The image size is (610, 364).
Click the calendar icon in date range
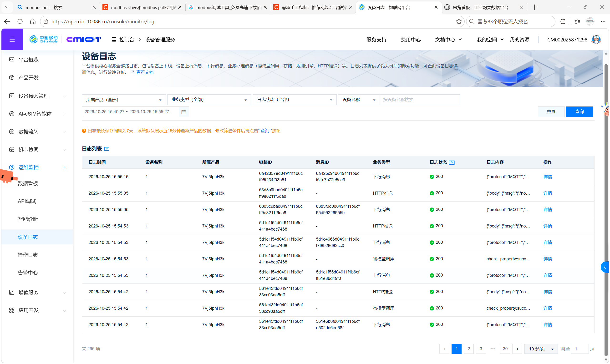pyautogui.click(x=184, y=112)
